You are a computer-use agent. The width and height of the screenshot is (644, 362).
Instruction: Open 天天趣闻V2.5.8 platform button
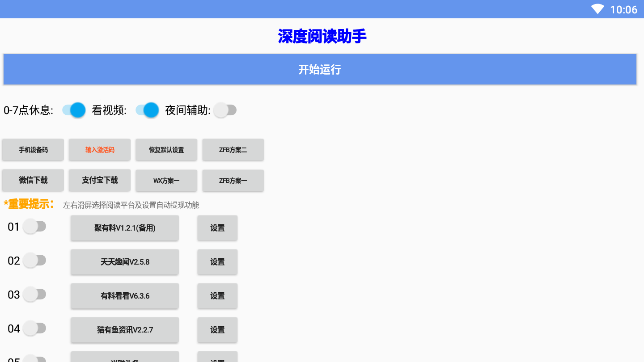(125, 262)
